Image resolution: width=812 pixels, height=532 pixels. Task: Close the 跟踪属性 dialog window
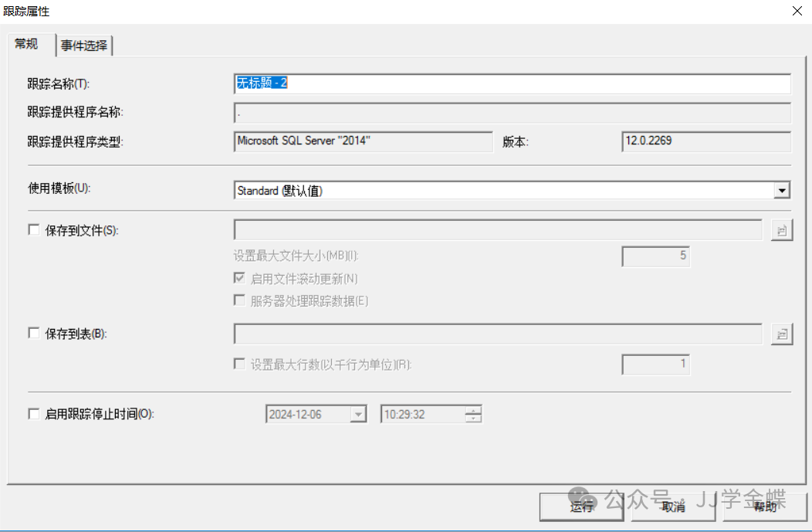[797, 11]
